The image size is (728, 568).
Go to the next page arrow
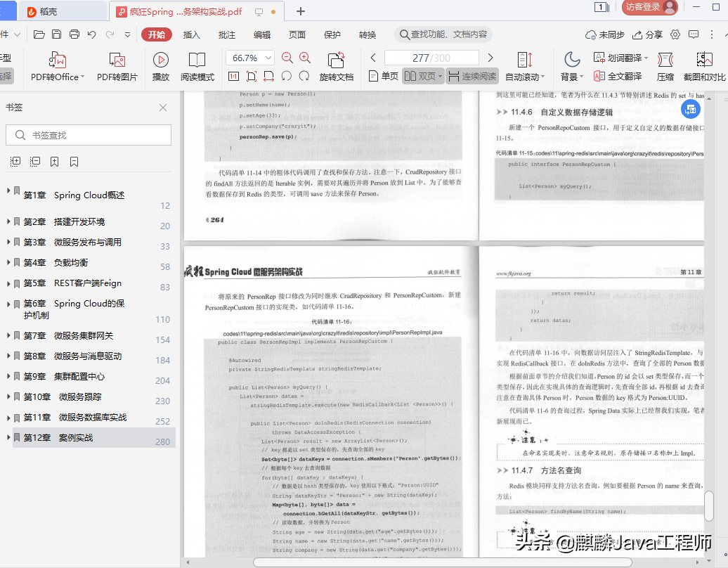(490, 58)
